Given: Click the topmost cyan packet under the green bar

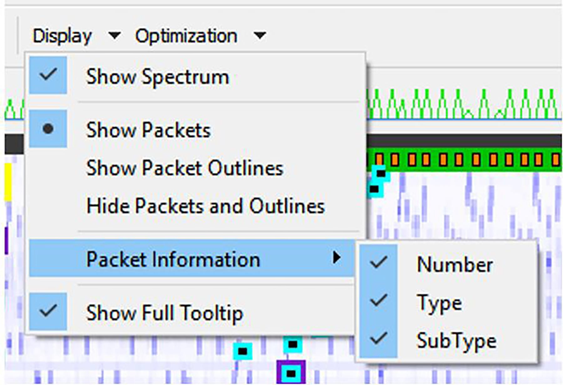Looking at the screenshot, I should [x=380, y=174].
